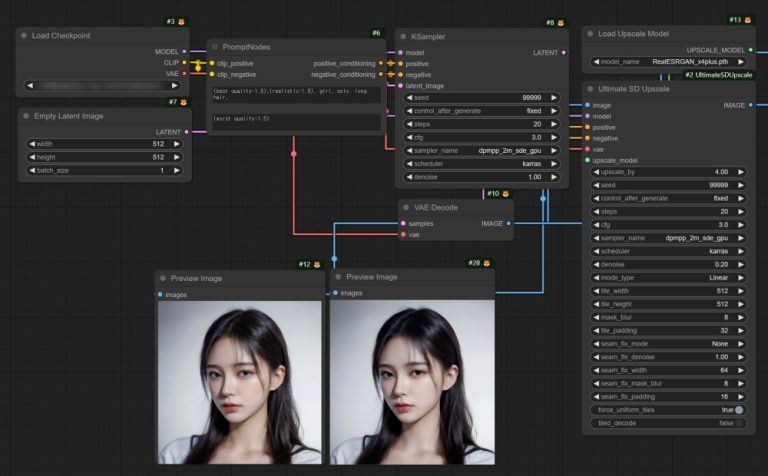The width and height of the screenshot is (768, 476).
Task: Click the positive prompt text box
Action: point(296,95)
